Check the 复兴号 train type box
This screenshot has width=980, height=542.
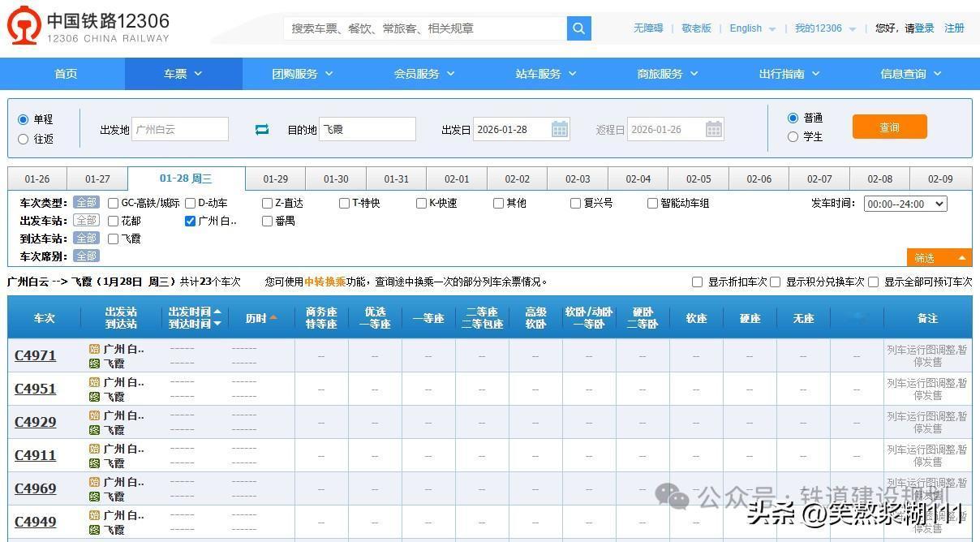575,203
